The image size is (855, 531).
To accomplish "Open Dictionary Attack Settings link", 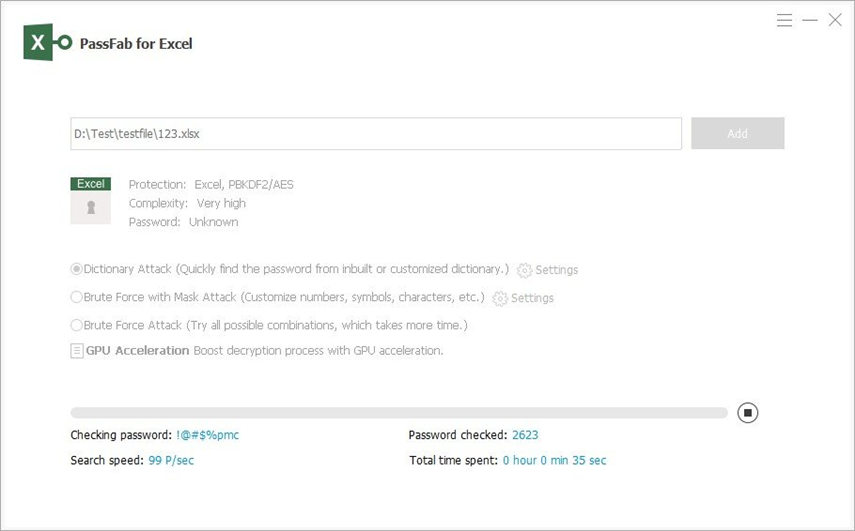I will [x=556, y=270].
